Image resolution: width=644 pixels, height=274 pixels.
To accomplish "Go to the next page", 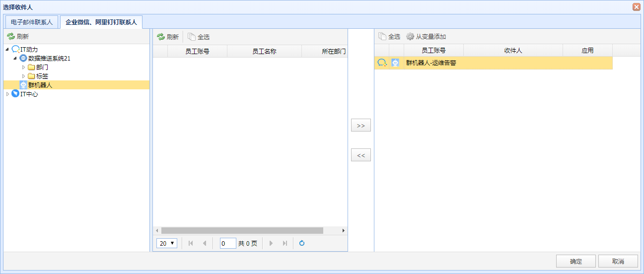I will coord(271,243).
